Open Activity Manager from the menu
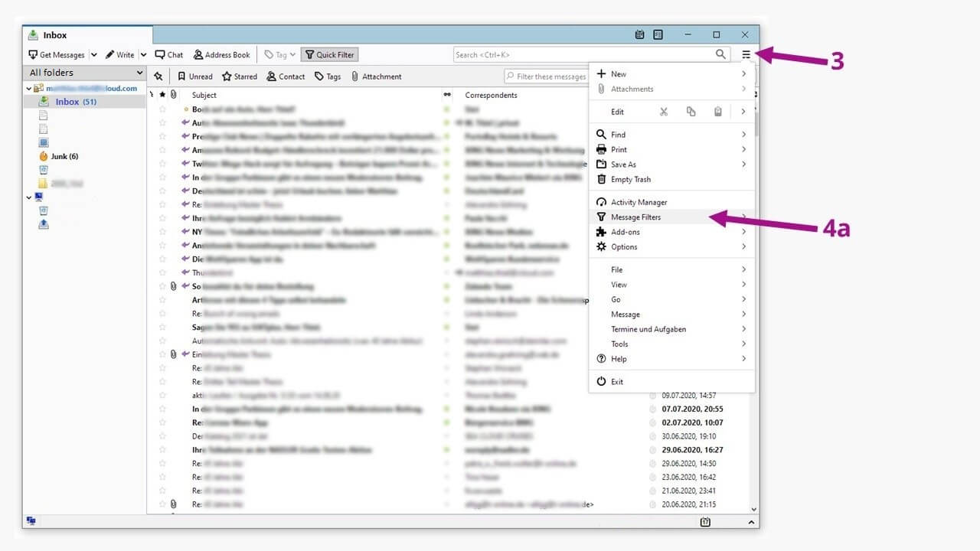980x551 pixels. pos(671,202)
